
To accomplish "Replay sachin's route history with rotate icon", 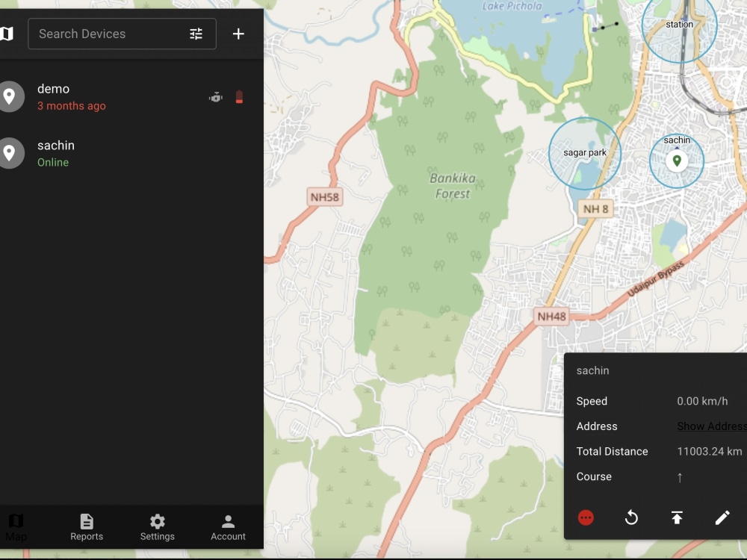I will tap(631, 517).
